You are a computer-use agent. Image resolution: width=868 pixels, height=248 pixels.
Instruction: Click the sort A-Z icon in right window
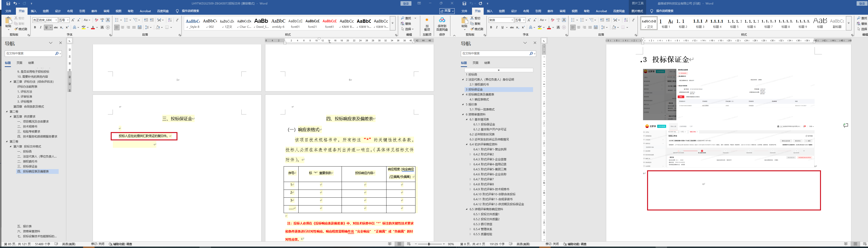(626, 20)
